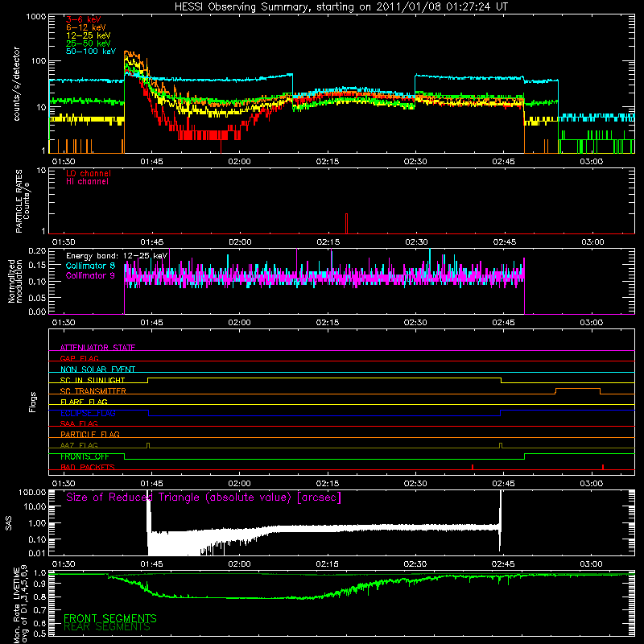The width and height of the screenshot is (644, 644).
Task: Click the 02:00 tick label under top plot
Action: coord(239,162)
